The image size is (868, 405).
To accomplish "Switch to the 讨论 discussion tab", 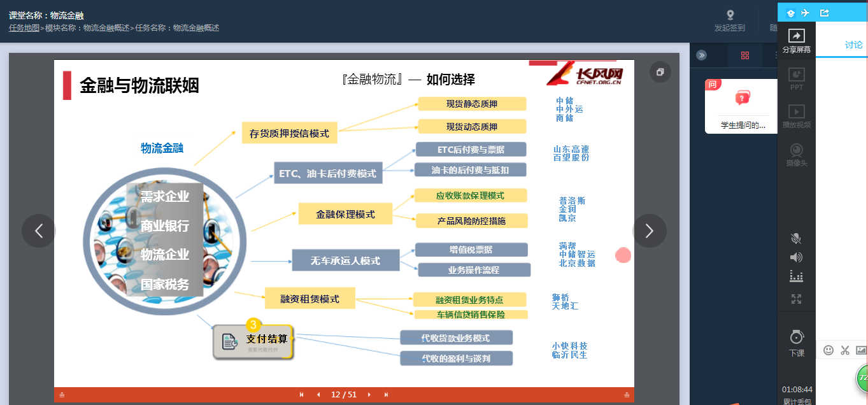I will click(853, 45).
